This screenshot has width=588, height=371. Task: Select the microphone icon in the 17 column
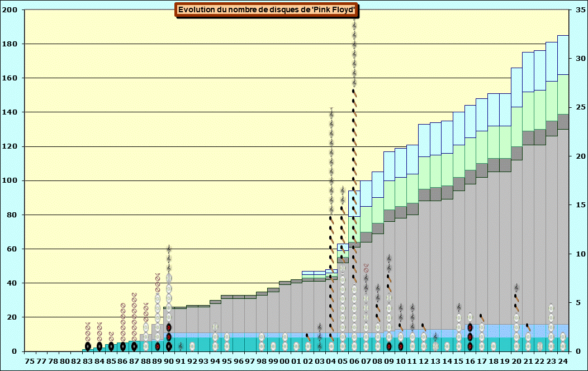[482, 318]
